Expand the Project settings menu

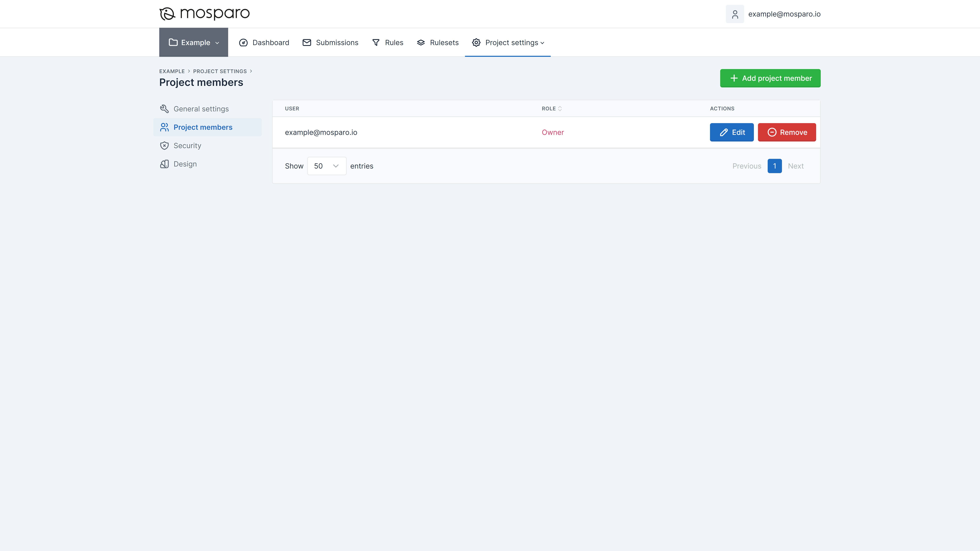(x=508, y=43)
